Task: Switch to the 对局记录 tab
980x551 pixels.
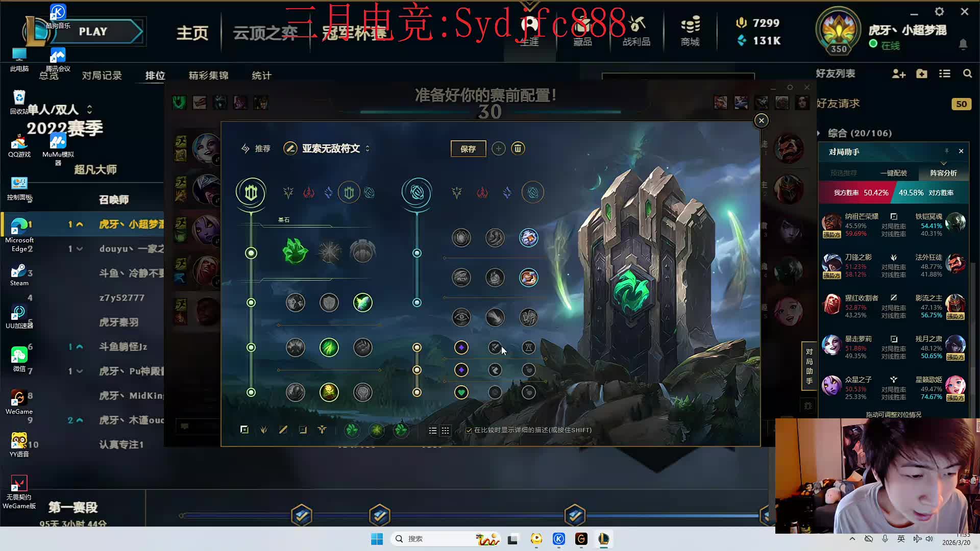Action: point(102,76)
